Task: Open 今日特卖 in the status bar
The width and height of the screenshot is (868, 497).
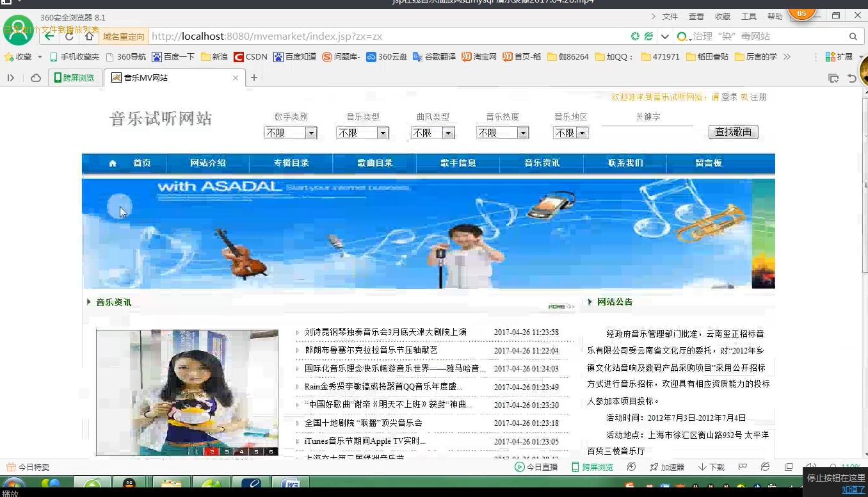Action: pyautogui.click(x=28, y=468)
